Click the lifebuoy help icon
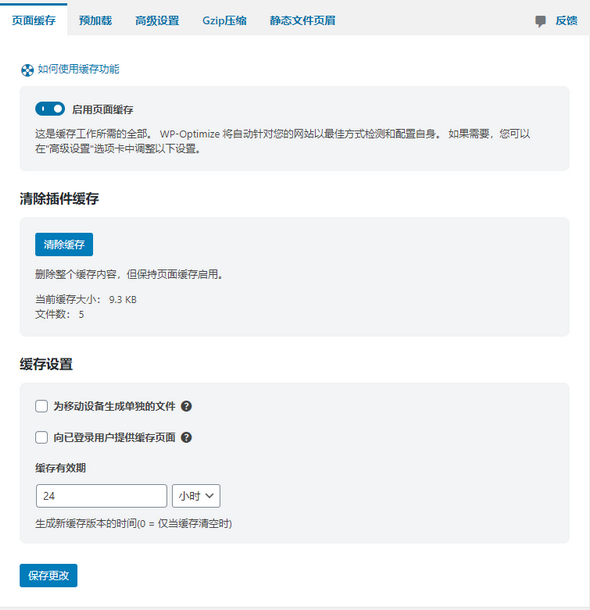The image size is (590, 610). click(27, 70)
